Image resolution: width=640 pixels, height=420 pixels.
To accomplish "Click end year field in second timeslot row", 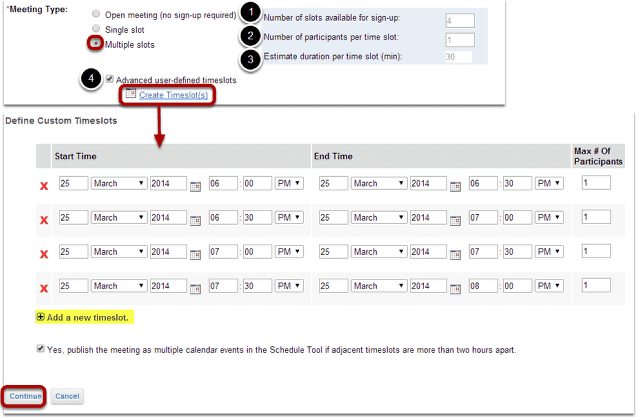I will [x=428, y=218].
